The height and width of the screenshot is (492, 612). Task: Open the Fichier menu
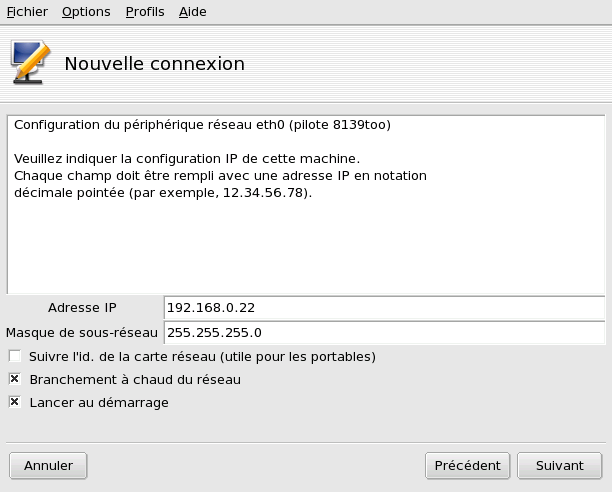27,12
